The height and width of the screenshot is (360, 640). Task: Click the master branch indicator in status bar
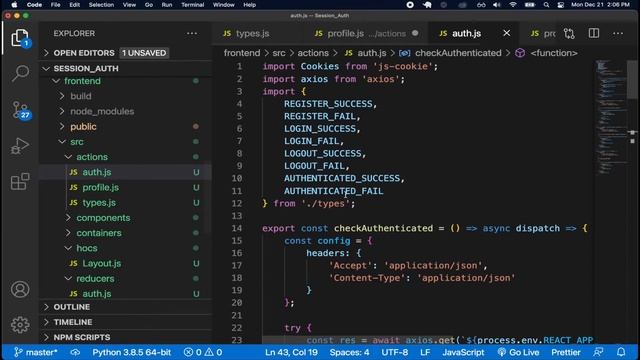coord(36,352)
